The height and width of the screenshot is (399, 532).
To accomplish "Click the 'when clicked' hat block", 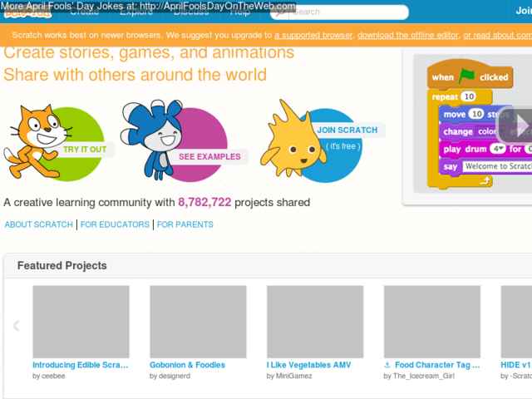I will tap(470, 75).
